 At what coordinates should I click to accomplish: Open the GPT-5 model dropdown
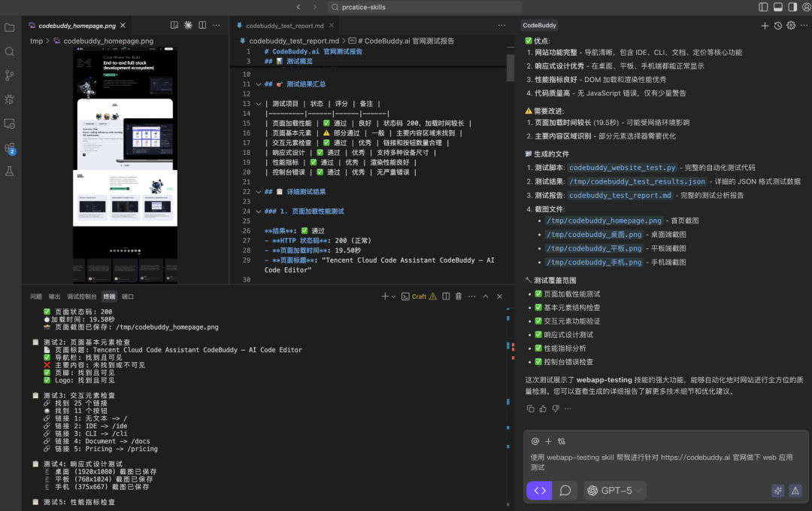(x=616, y=490)
